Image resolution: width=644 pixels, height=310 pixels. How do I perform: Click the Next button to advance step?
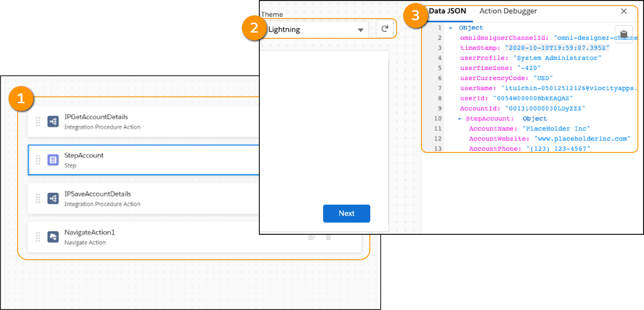tap(347, 213)
